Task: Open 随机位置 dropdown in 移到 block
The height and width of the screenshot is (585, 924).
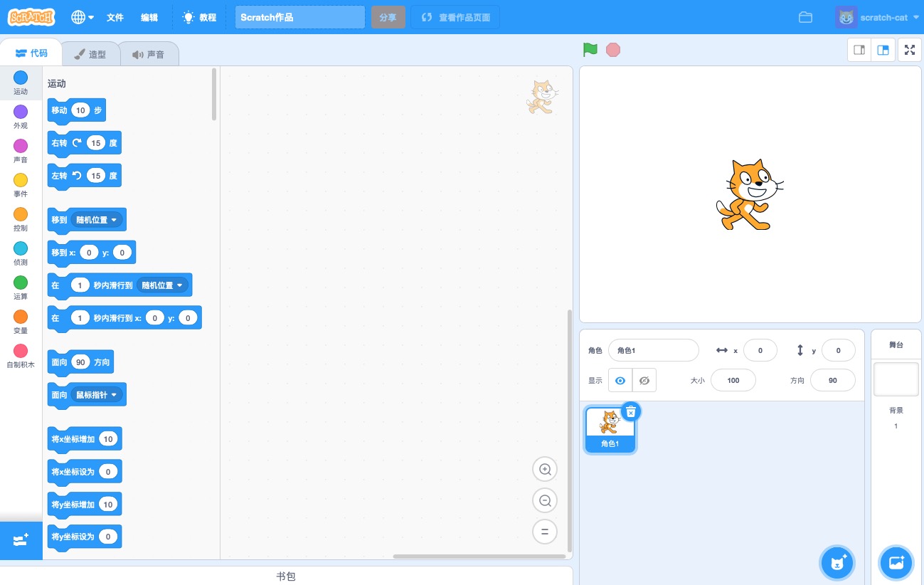Action: [x=97, y=220]
